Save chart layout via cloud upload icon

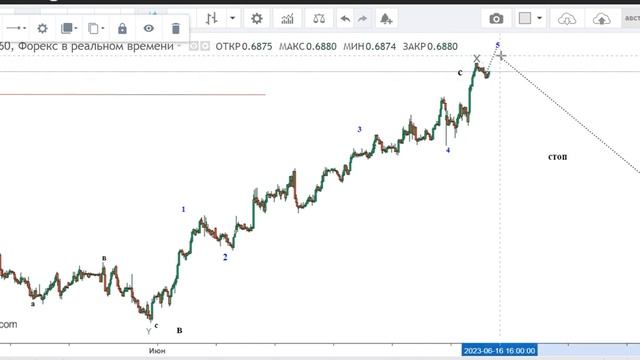pos(602,19)
